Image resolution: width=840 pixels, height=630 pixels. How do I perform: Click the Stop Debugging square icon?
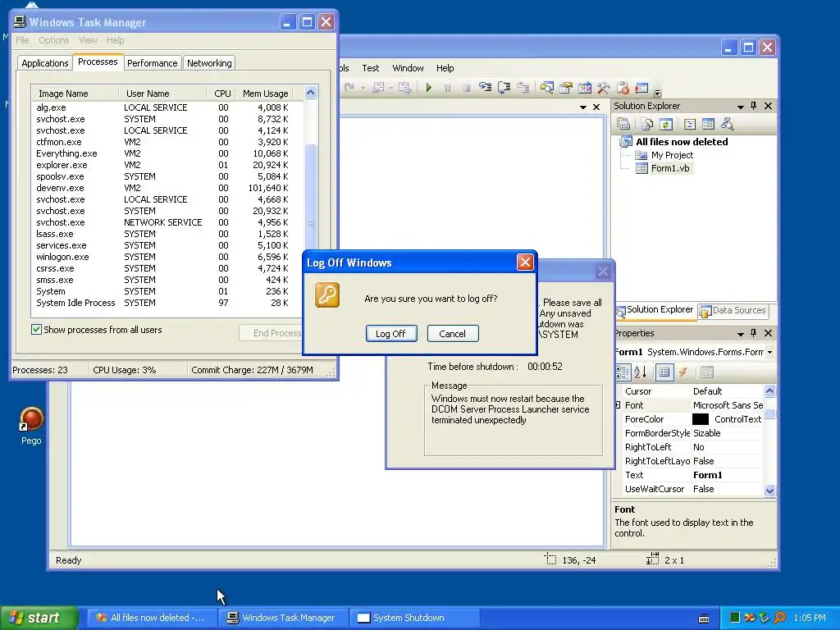click(x=466, y=88)
